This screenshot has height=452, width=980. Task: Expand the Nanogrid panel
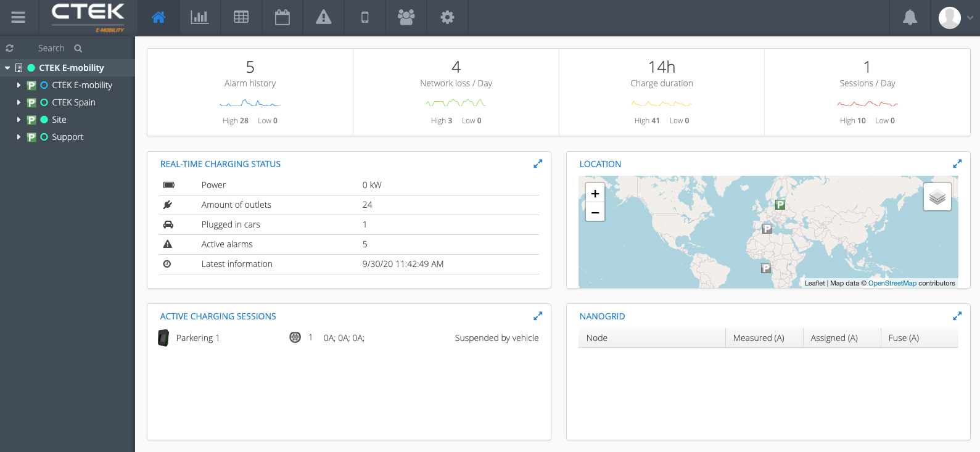(x=957, y=316)
